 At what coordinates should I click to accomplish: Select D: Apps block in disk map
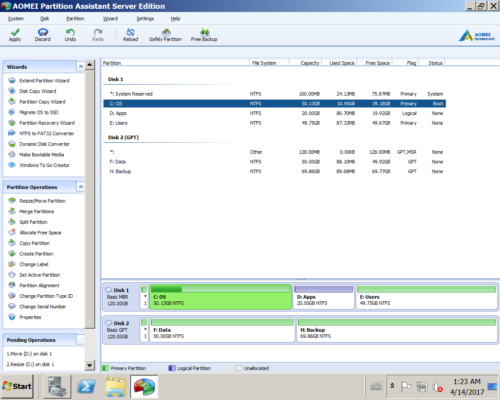323,297
